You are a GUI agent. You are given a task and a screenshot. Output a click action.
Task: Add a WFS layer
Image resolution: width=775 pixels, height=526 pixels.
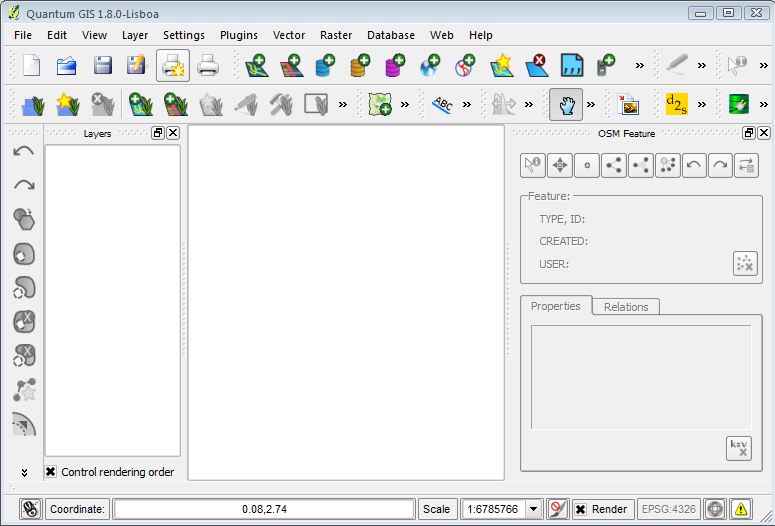465,65
